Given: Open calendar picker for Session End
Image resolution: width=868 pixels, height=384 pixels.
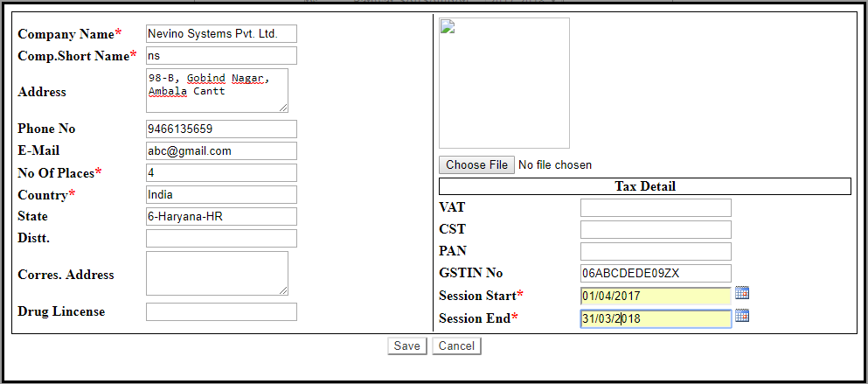Looking at the screenshot, I should click(x=742, y=316).
